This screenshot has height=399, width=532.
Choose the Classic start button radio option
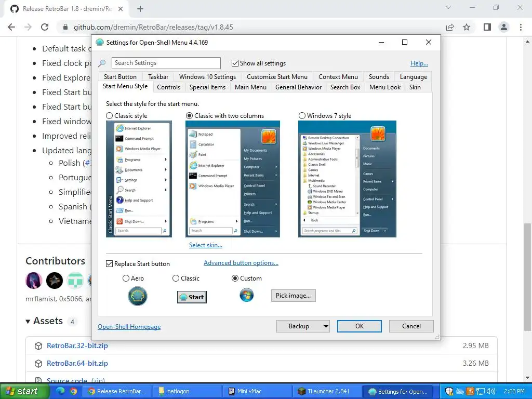pyautogui.click(x=176, y=278)
